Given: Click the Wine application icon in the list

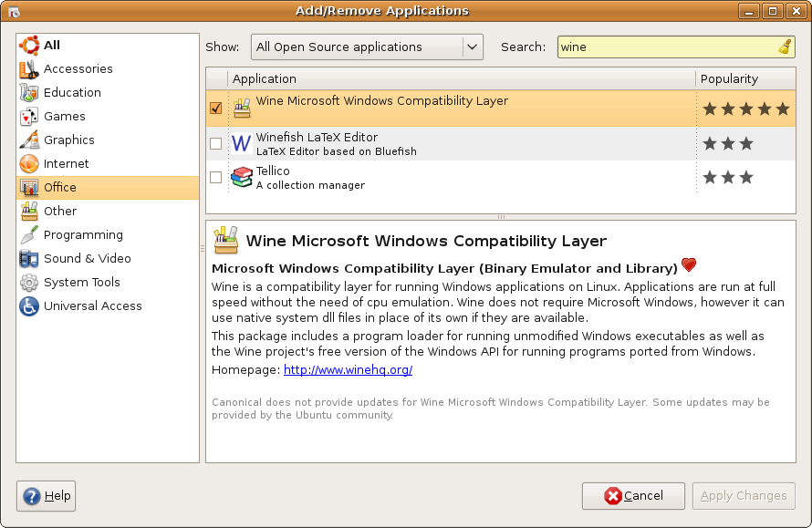Looking at the screenshot, I should [x=242, y=108].
